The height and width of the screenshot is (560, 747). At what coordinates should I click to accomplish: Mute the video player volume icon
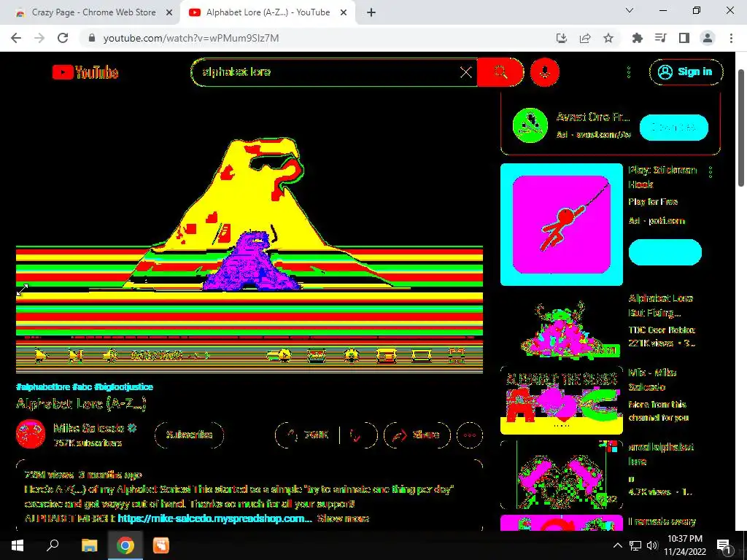point(111,355)
